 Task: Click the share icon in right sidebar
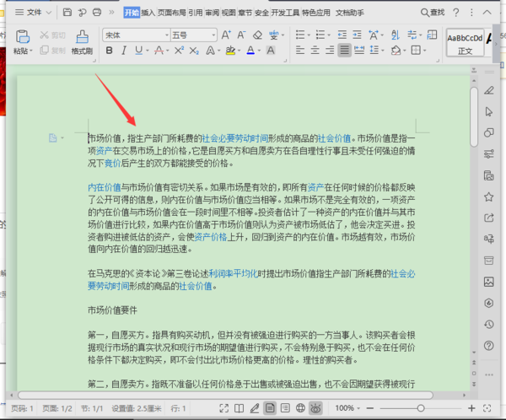(x=489, y=218)
